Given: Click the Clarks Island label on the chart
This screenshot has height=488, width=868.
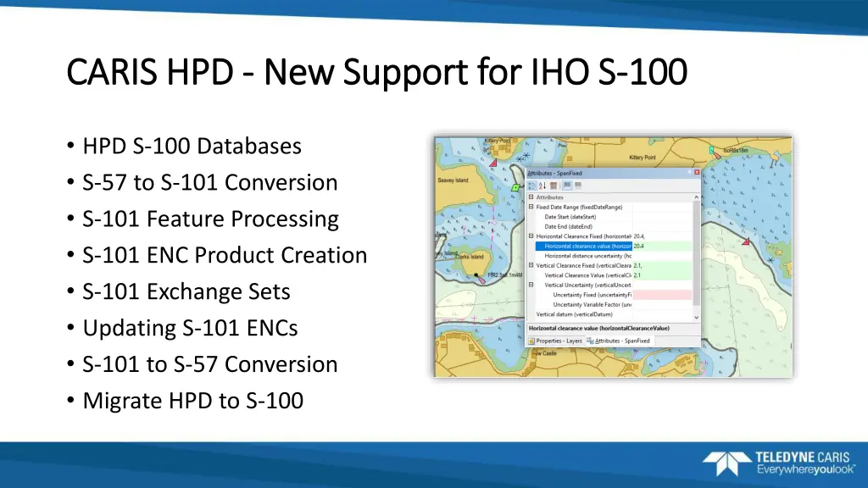Looking at the screenshot, I should 470,257.
